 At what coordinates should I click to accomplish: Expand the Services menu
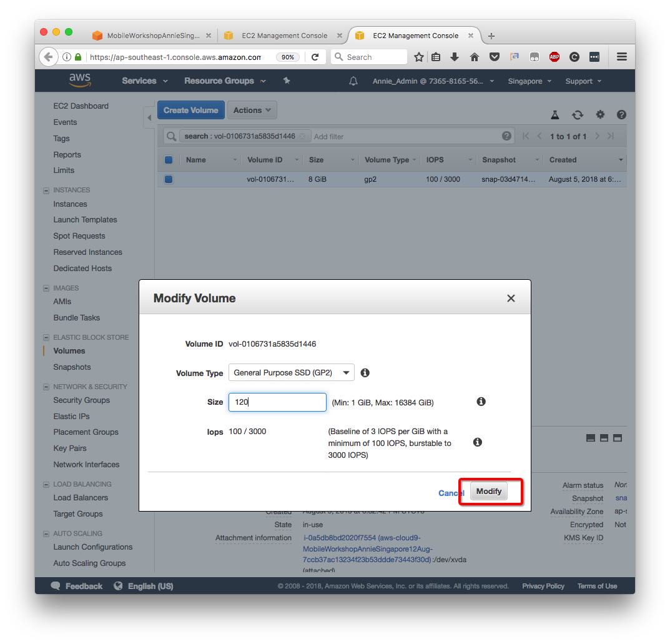tap(144, 81)
